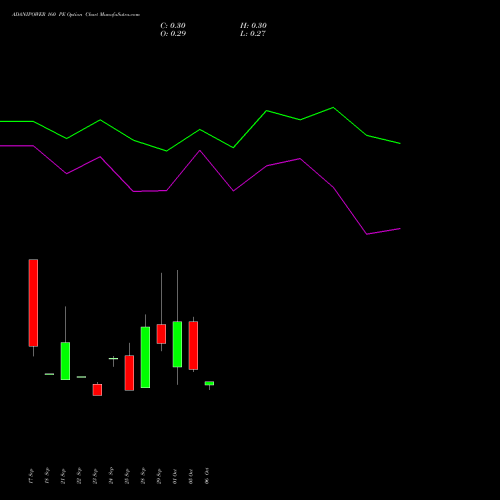500x500 pixels.
Task: Click the '06 Oct' date axis label
Action: [x=207, y=476]
